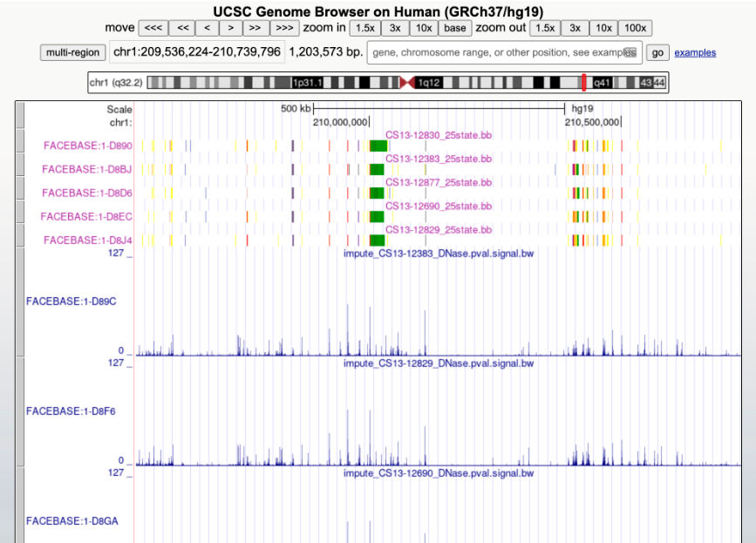This screenshot has height=543, width=756.
Task: Open the multi-region options
Action: [72, 52]
